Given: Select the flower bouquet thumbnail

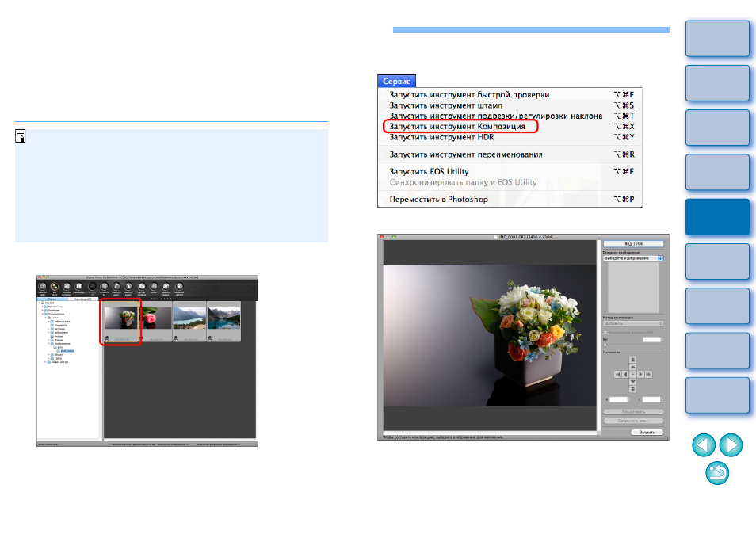Looking at the screenshot, I should click(121, 322).
